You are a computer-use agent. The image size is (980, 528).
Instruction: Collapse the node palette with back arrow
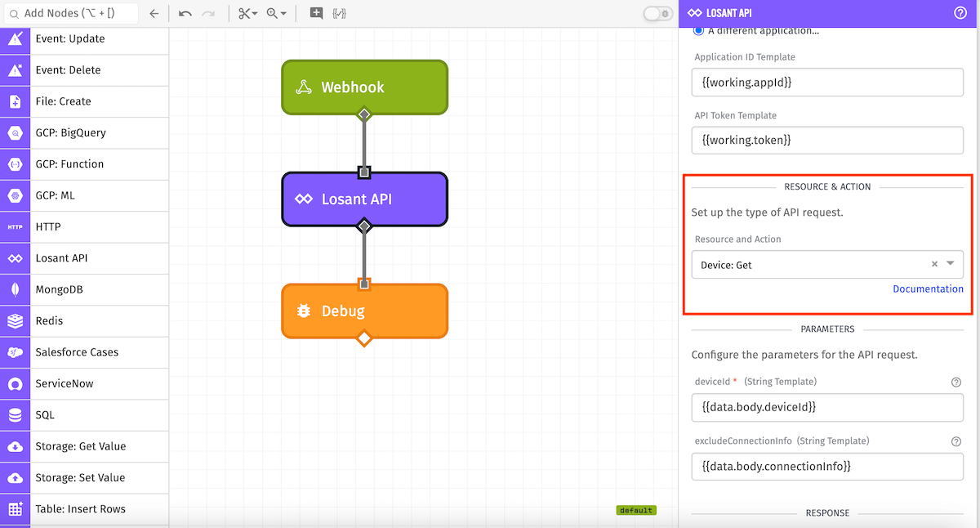pos(154,13)
